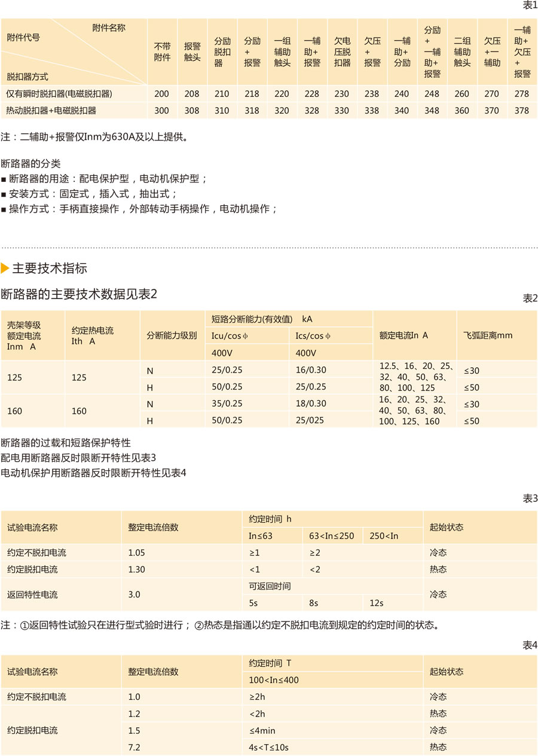The height and width of the screenshot is (756, 538).
Task: Click the 12s return time cell
Action: pos(377,603)
